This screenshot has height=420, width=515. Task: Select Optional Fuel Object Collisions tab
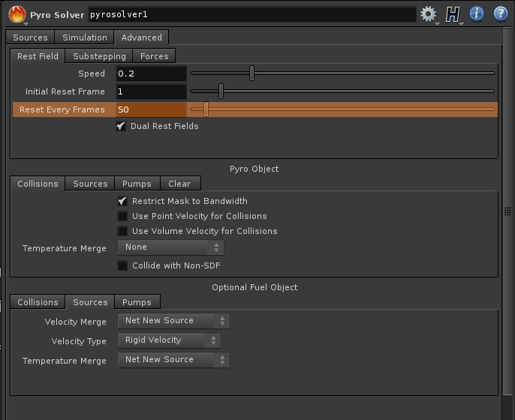[x=38, y=302]
